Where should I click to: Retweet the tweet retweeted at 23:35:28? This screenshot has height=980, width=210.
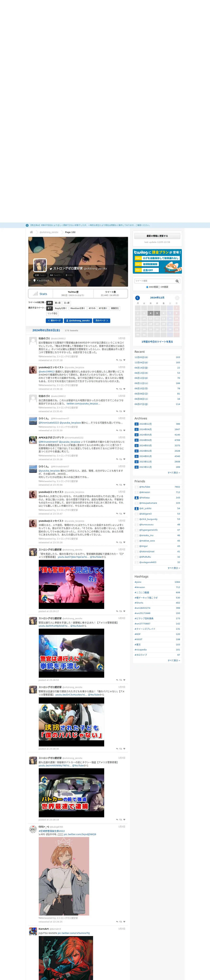coord(121,459)
